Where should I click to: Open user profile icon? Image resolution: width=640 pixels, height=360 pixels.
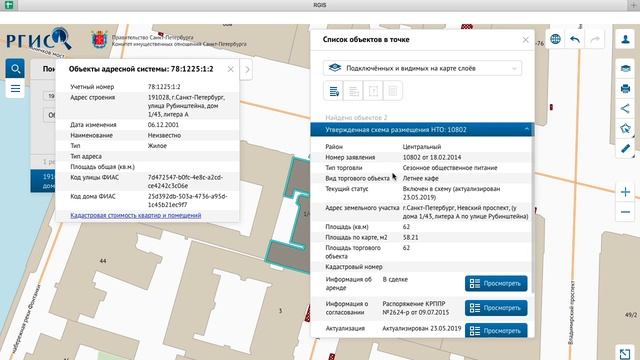(625, 39)
